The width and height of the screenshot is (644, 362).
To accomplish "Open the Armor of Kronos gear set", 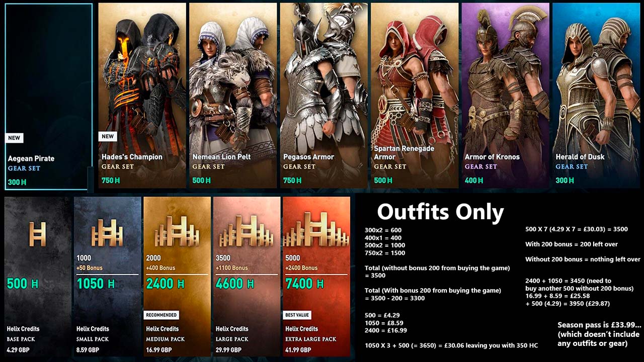I will coord(506,96).
